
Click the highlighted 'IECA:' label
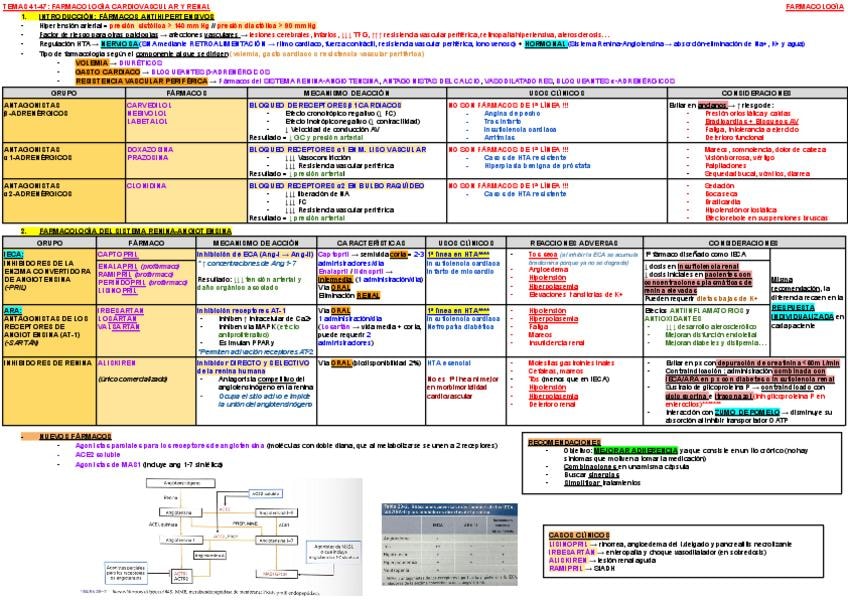(13, 254)
